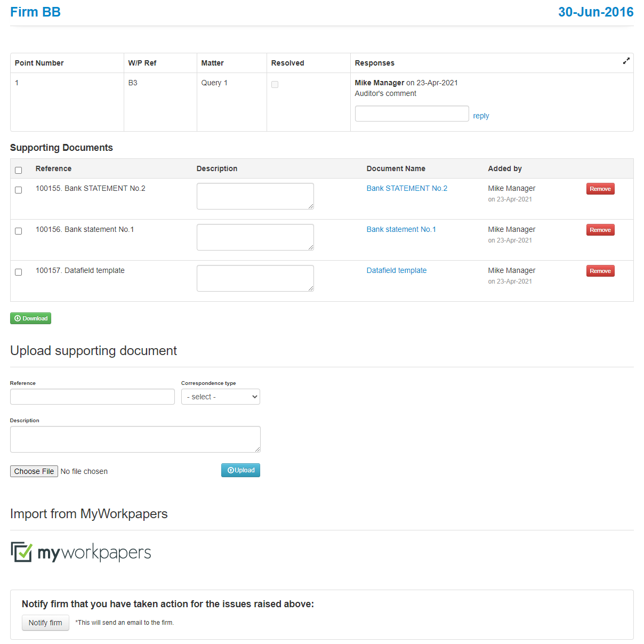Focus the upload Reference input field
Image resolution: width=644 pixels, height=644 pixels.
point(92,397)
